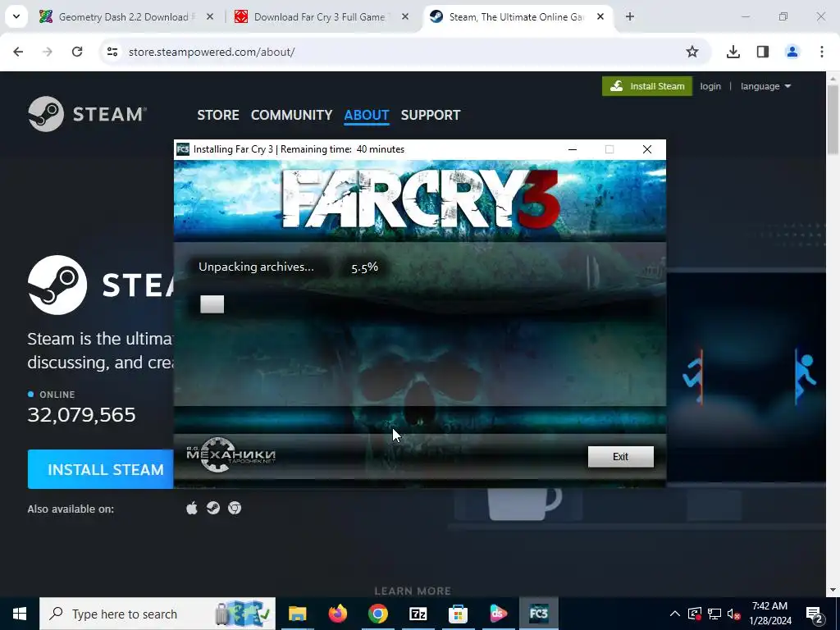This screenshot has height=630, width=840.
Task: Open Microsoft Store from the taskbar
Action: (x=458, y=614)
